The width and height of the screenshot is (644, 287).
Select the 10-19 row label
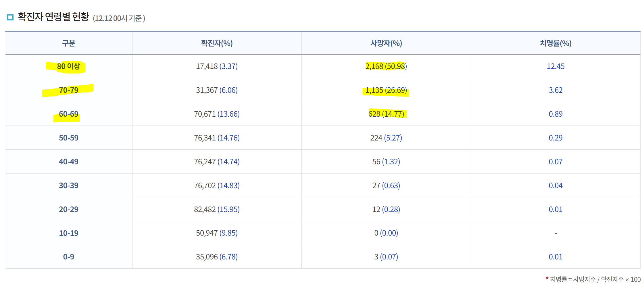coord(69,233)
